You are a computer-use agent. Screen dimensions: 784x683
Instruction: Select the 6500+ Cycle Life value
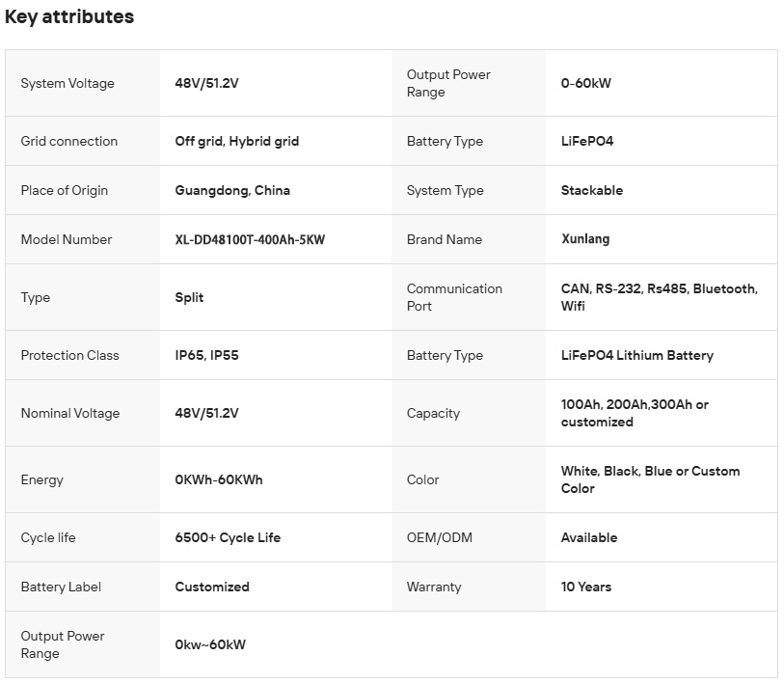[228, 537]
